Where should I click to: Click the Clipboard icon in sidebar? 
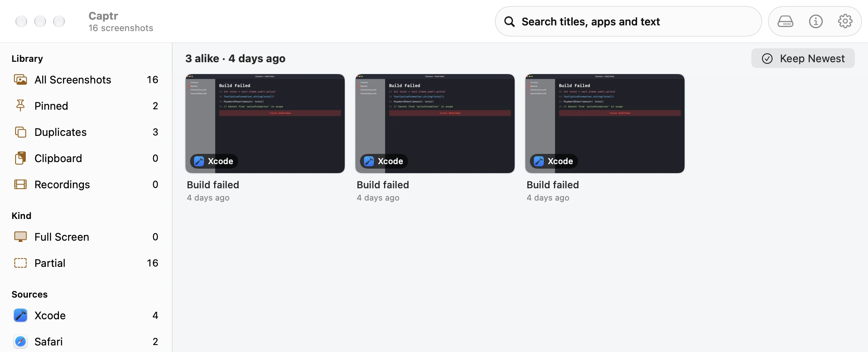[x=20, y=158]
